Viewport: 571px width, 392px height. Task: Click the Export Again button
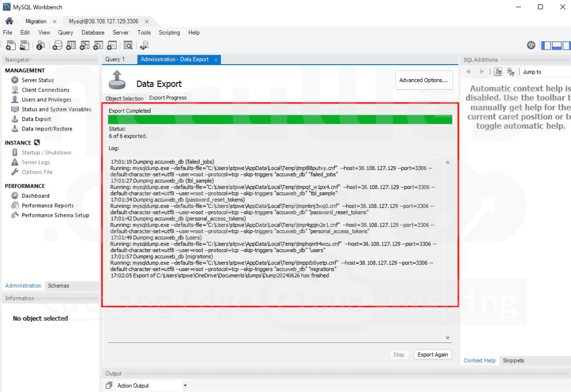click(433, 354)
